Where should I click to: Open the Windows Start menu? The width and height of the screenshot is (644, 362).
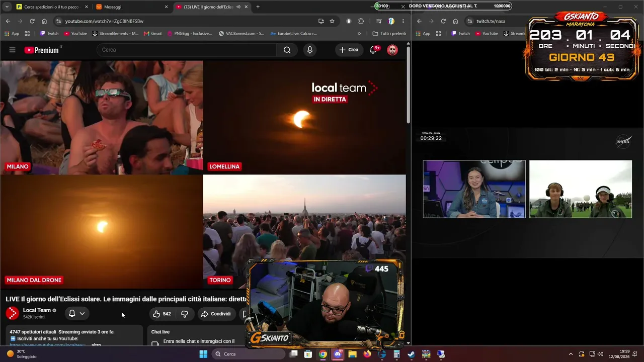click(203, 354)
